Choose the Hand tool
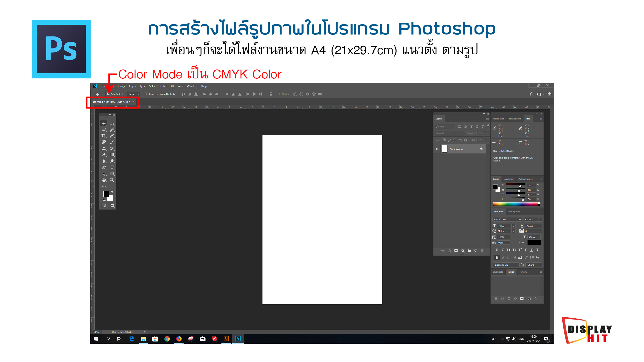Screen dimensions: 644x362 [x=104, y=180]
